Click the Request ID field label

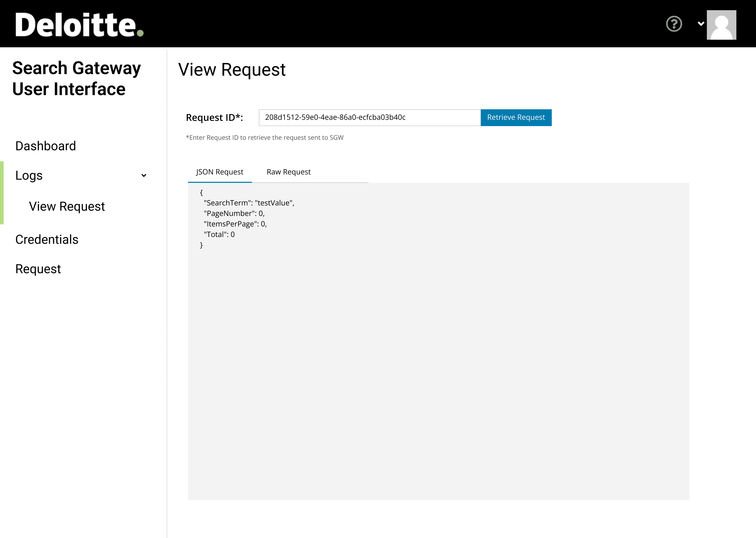coord(215,118)
